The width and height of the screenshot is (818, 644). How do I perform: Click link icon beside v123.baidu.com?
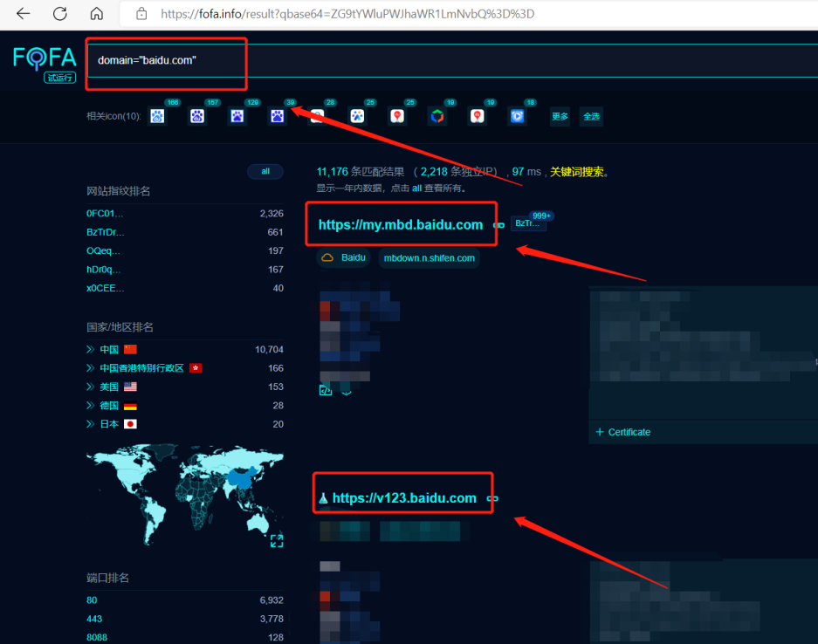(x=492, y=498)
